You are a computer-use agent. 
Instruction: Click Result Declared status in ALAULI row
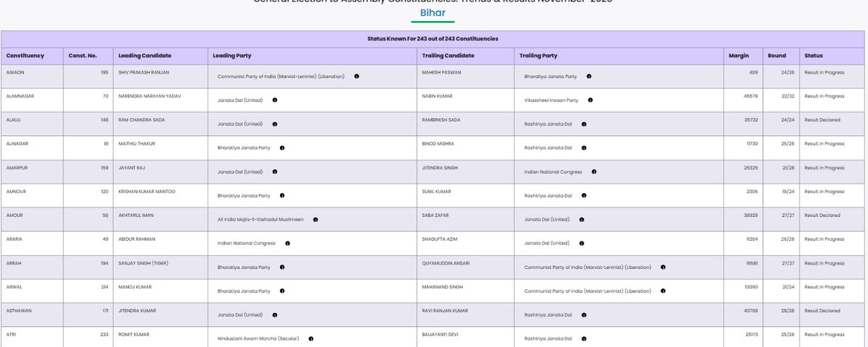coord(822,120)
